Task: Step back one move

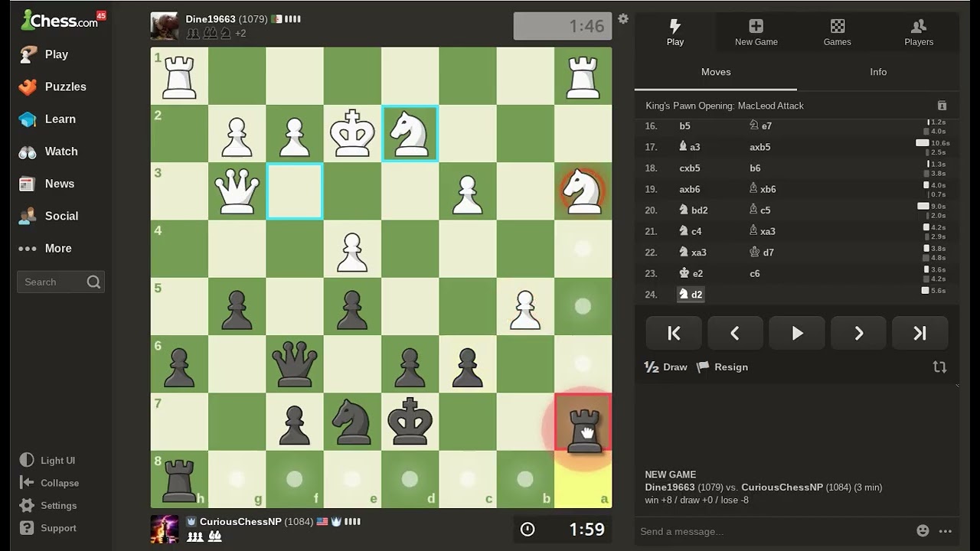Action: 735,333
